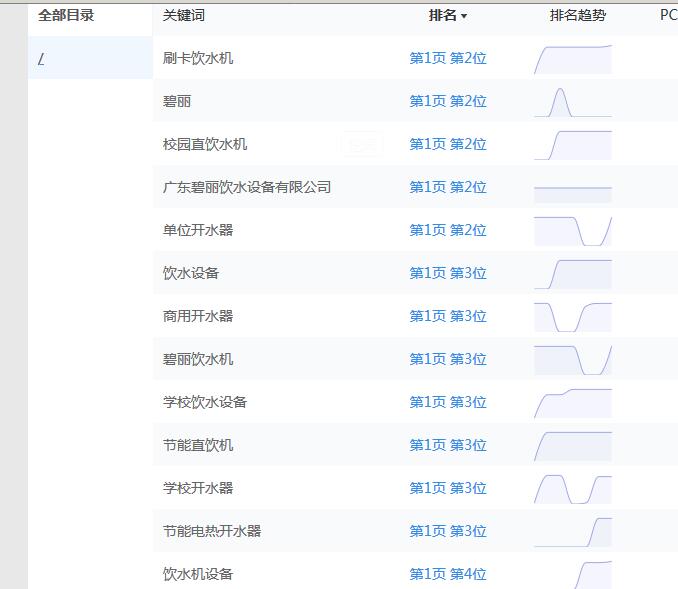
Task: Open ranking link for 学校饮水设备
Action: pyautogui.click(x=448, y=402)
